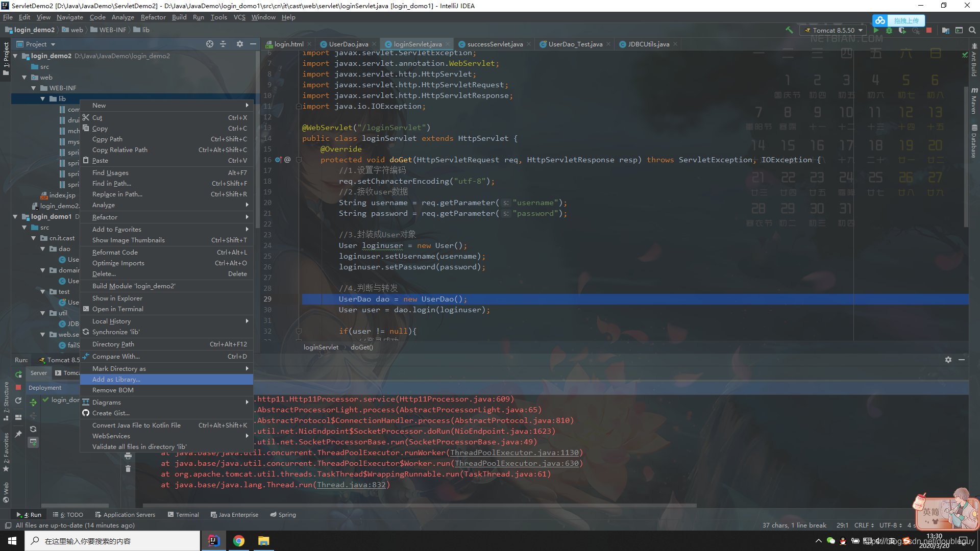Screen dimensions: 980x551
Task: Toggle line 16 override gutter marker
Action: click(279, 160)
